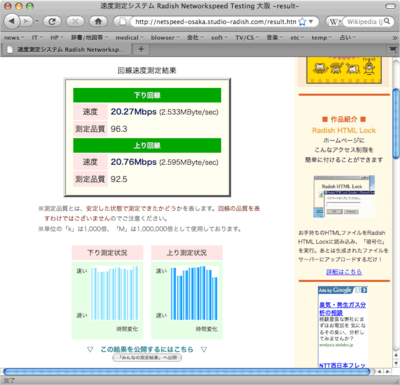Open the HP bookmarks folder
Image resolution: width=400 pixels, height=385 pixels.
point(56,38)
